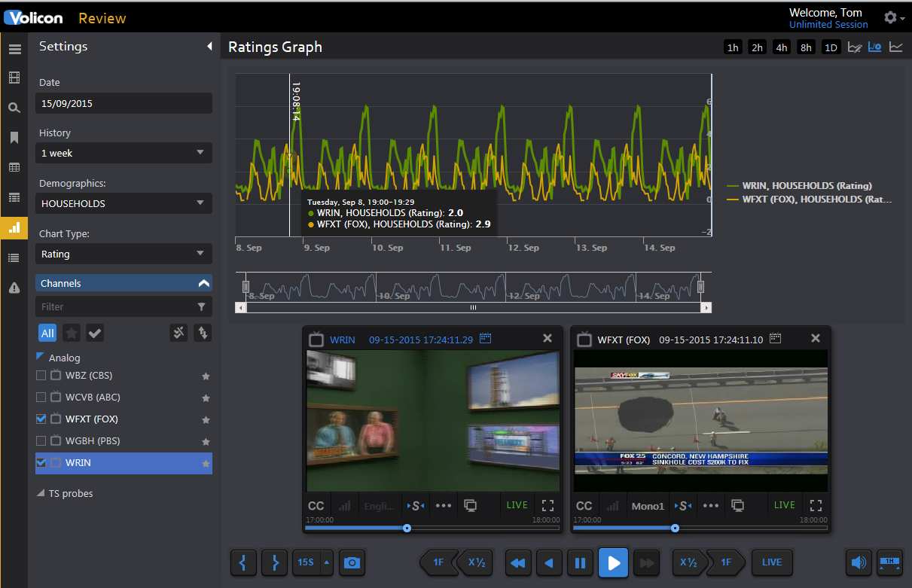The image size is (912, 588).
Task: Check the WBZ (CBS) checkbox
Action: [x=41, y=375]
